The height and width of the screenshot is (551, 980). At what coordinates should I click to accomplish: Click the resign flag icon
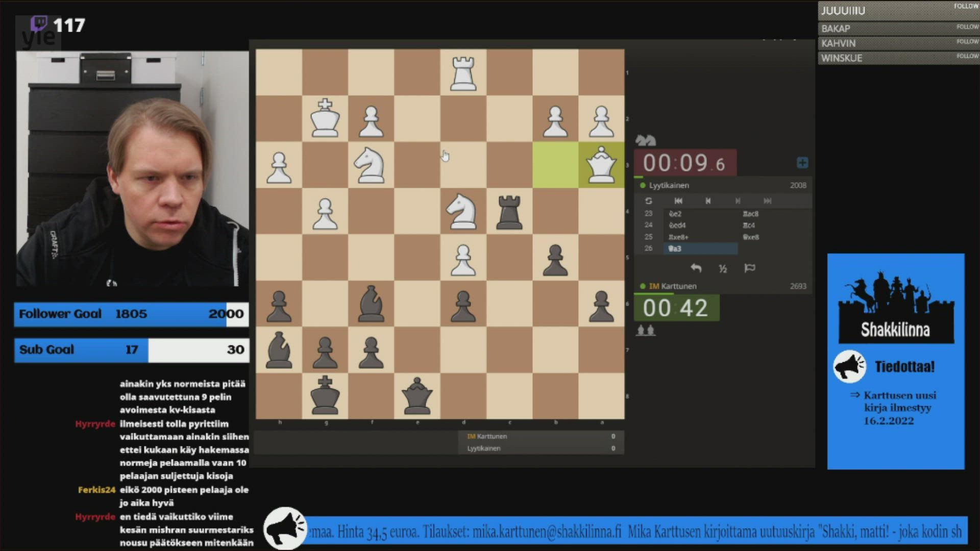pos(749,268)
